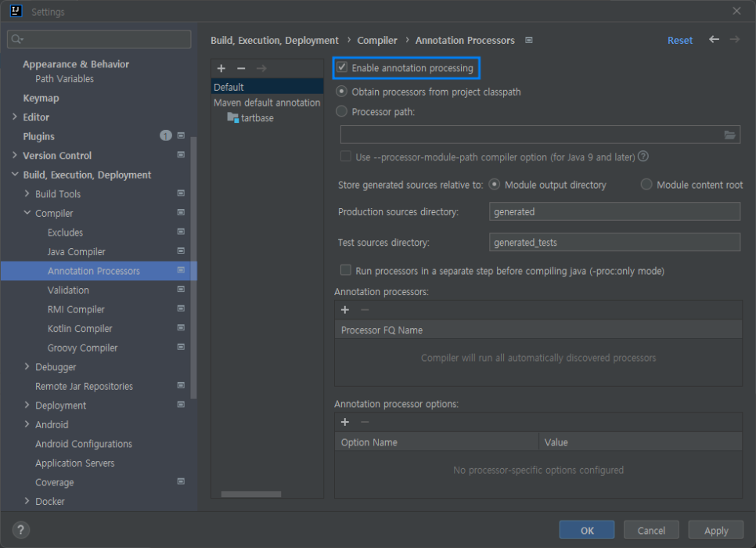The image size is (756, 548).
Task: Add a new annotation profile with plus icon
Action: 221,69
